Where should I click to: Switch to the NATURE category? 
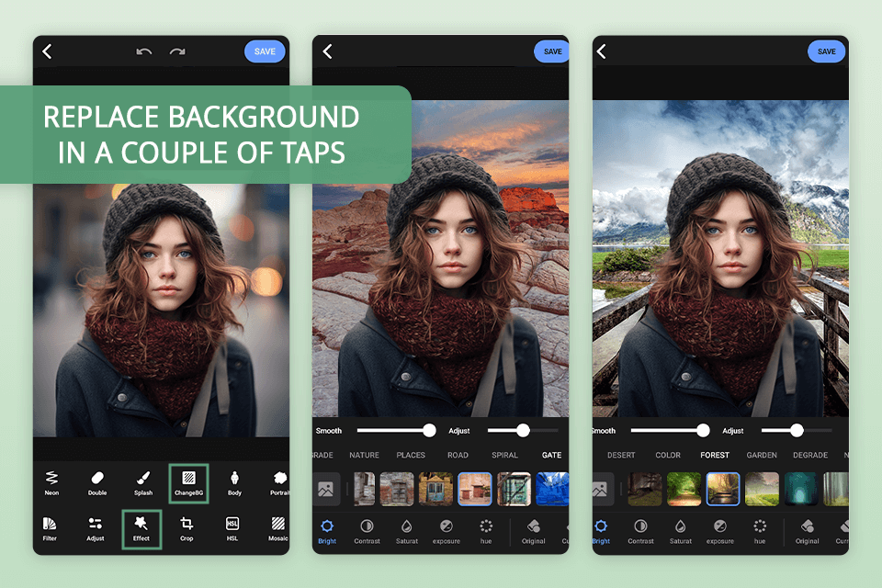[364, 455]
